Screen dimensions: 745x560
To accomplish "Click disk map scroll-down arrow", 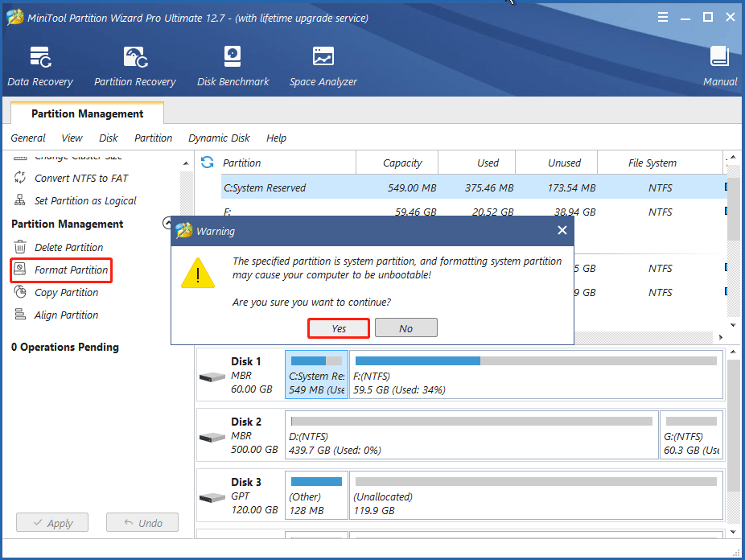I will tap(733, 532).
